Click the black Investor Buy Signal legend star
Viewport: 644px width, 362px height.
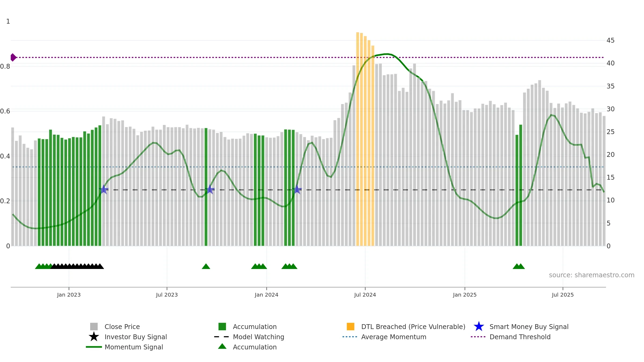94,337
